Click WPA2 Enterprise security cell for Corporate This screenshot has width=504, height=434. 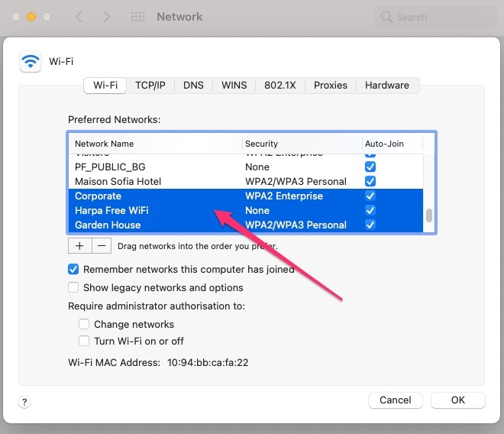click(x=284, y=196)
